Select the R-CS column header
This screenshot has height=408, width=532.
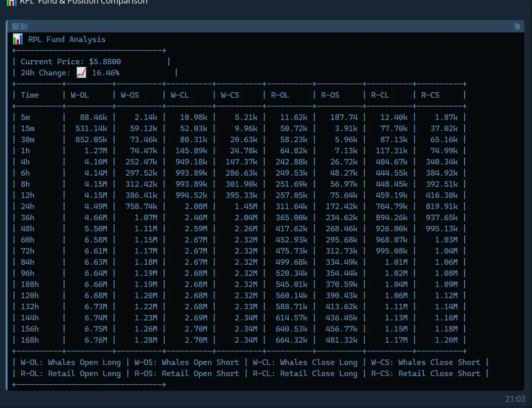click(x=430, y=95)
